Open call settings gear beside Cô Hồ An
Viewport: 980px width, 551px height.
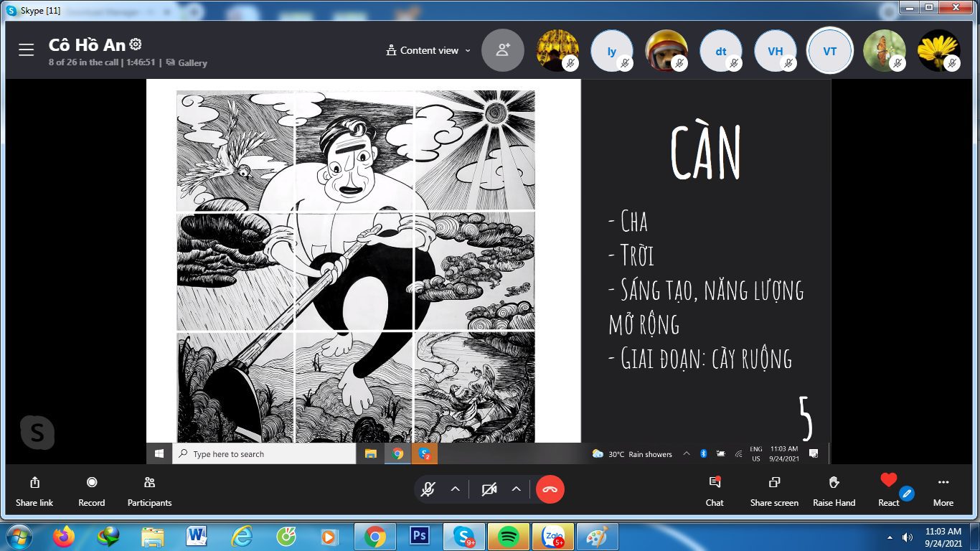(136, 44)
